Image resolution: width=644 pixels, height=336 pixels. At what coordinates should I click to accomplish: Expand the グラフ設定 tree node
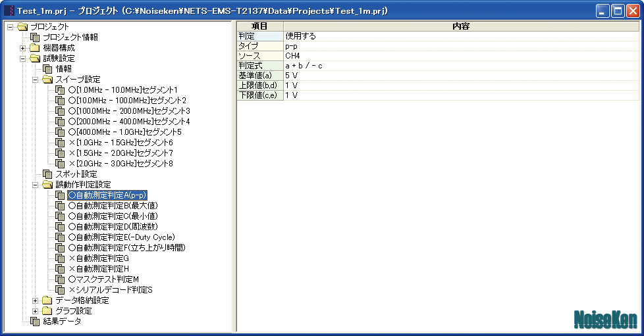[36, 311]
